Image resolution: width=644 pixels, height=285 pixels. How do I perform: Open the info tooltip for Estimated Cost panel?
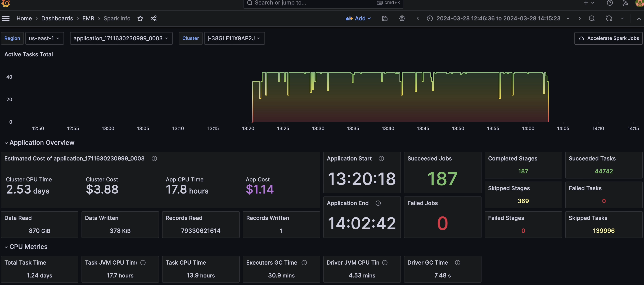click(154, 158)
